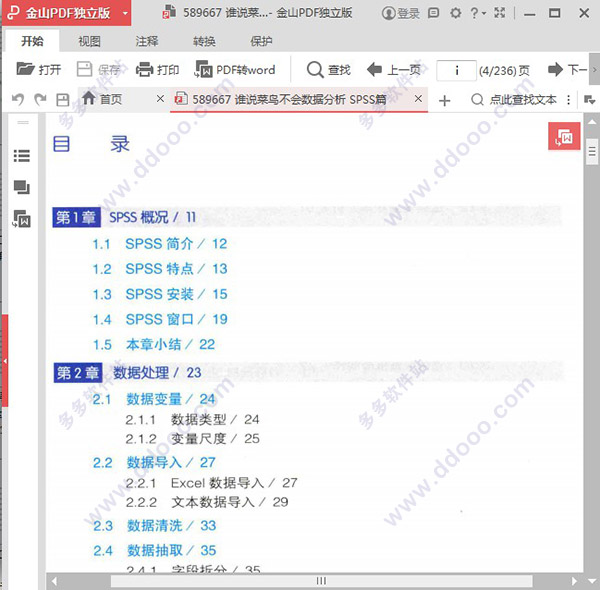Viewport: 600px width, 590px height.
Task: Click the 第2章 数据处理 / 23 heading
Action: pyautogui.click(x=127, y=373)
